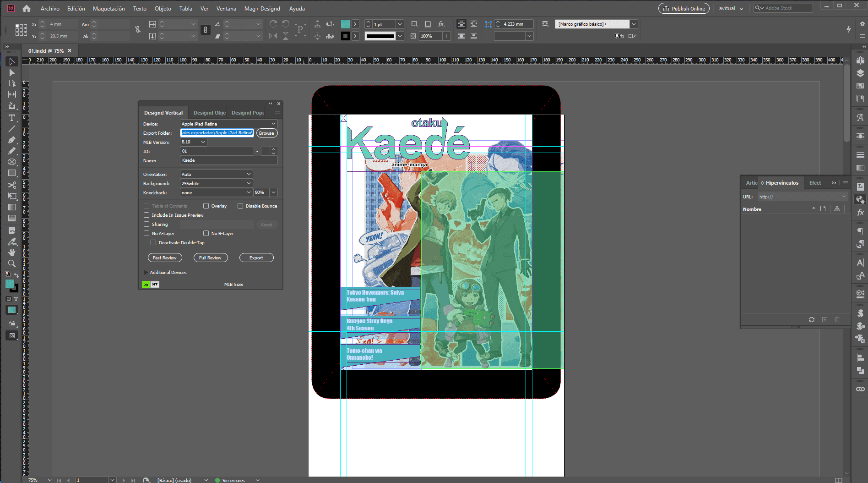This screenshot has width=868, height=483.
Task: Select the Type tool in toolbar
Action: click(x=12, y=118)
